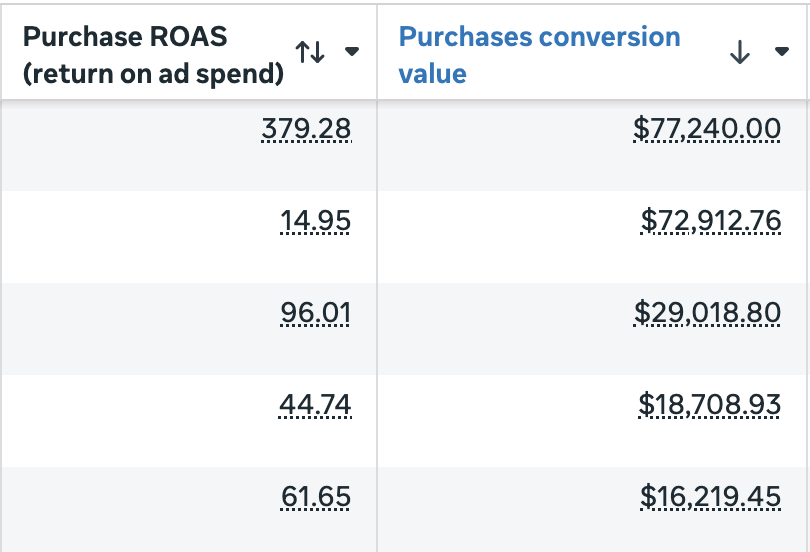Open the Purchases conversion value column dropdown caret
810x552 pixels.
pyautogui.click(x=782, y=51)
